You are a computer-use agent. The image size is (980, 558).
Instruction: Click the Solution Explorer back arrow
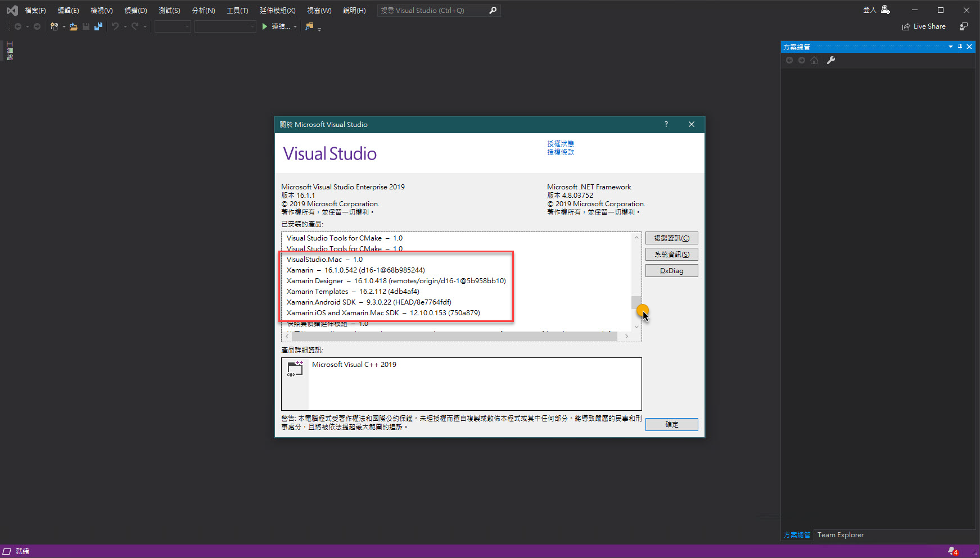(x=789, y=60)
